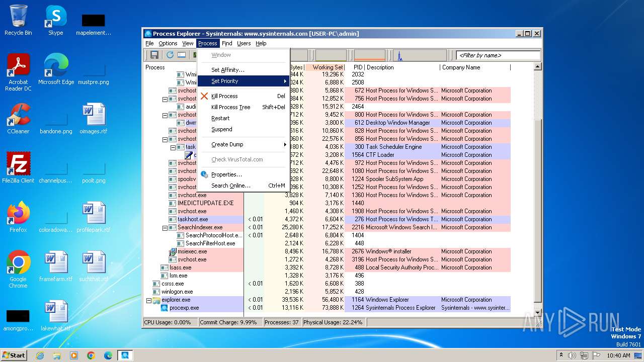
Task: Click the vertical scrollbar down arrow
Action: click(x=537, y=312)
